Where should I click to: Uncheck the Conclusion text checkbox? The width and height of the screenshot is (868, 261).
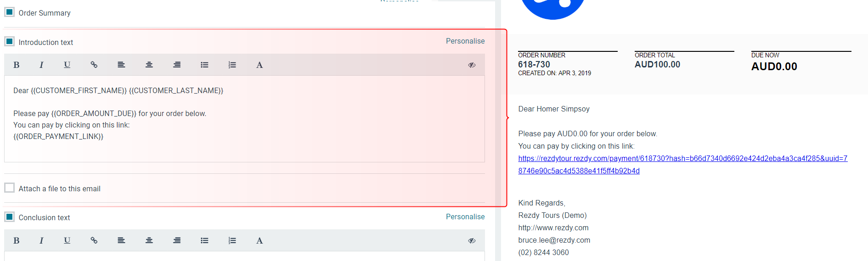point(9,217)
